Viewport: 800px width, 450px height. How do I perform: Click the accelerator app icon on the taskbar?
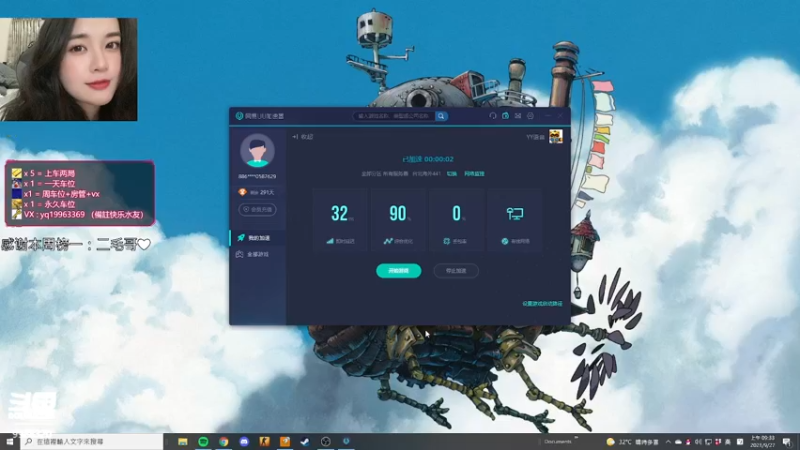pos(346,441)
